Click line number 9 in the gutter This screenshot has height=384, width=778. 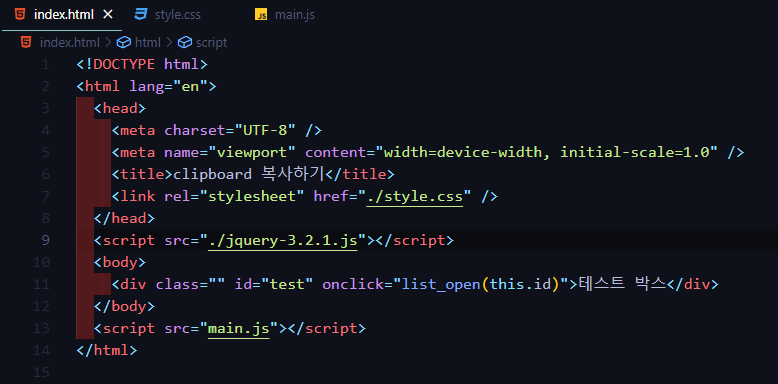[x=45, y=241]
